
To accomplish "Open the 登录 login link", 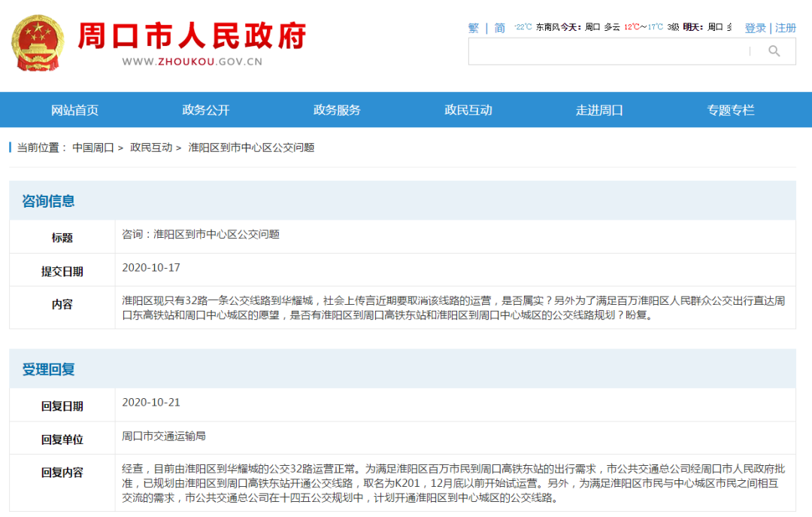I will pos(755,28).
